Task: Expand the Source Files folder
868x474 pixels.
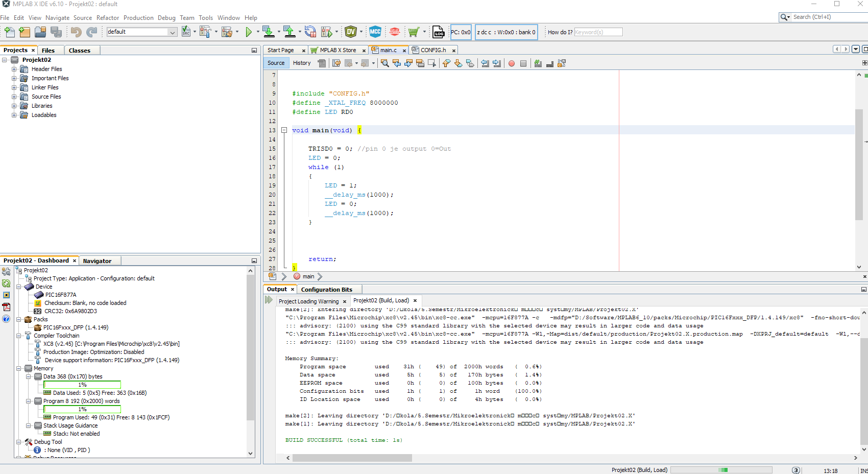Action: click(14, 97)
